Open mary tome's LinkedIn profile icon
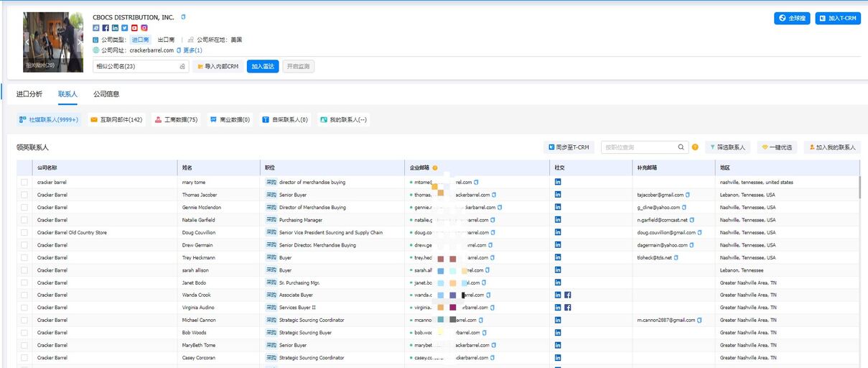The width and height of the screenshot is (868, 368). 558,182
